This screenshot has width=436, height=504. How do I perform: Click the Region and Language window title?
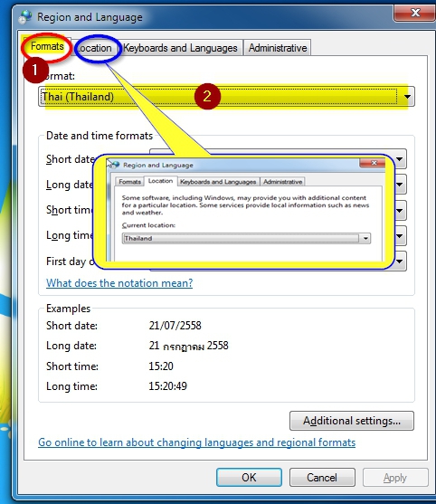click(90, 17)
